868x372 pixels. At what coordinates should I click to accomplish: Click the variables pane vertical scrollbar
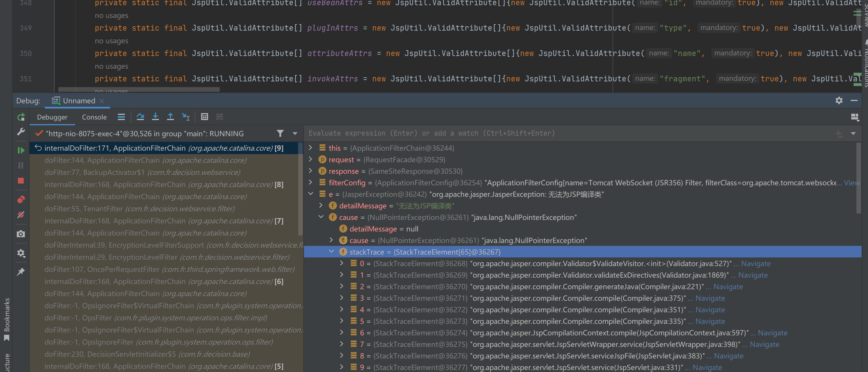[x=858, y=178]
